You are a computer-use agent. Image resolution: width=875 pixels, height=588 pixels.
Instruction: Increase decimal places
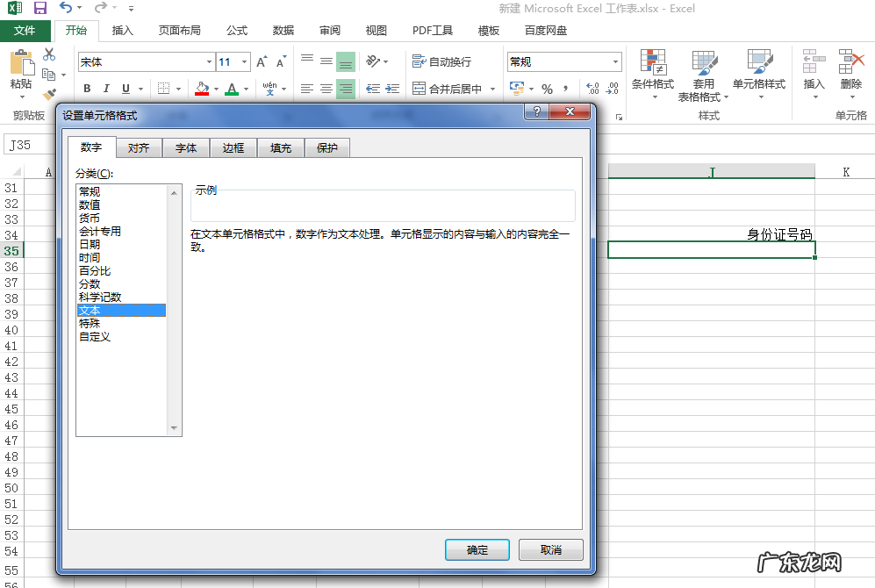pyautogui.click(x=592, y=88)
